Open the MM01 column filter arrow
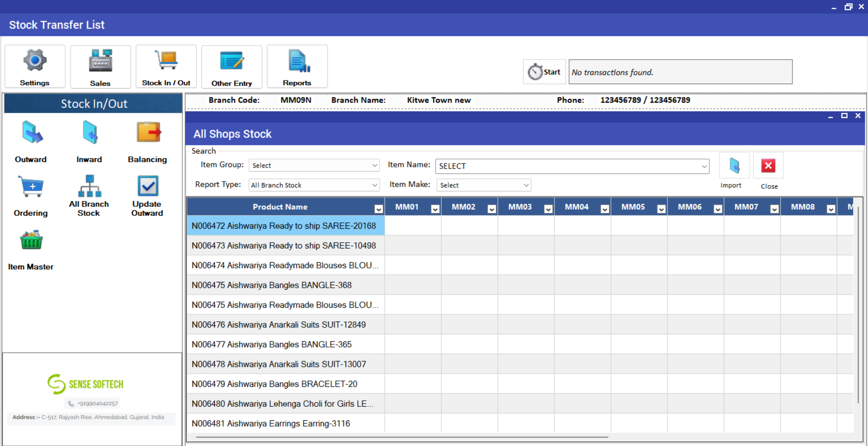 coord(435,209)
